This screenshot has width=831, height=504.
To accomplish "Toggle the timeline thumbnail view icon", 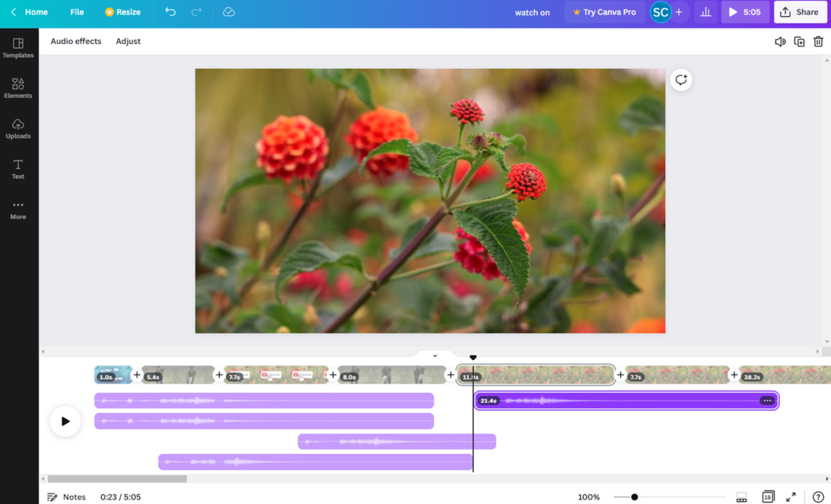I will [x=741, y=497].
